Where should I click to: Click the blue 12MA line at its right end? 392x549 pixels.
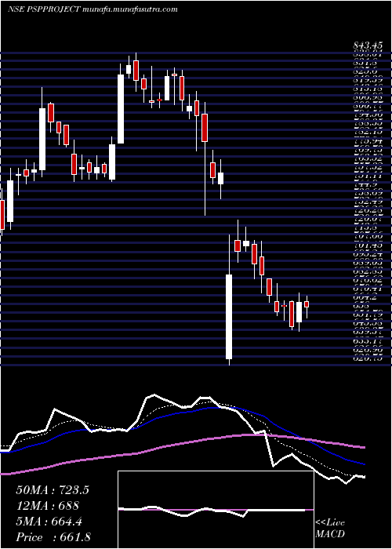(x=363, y=464)
